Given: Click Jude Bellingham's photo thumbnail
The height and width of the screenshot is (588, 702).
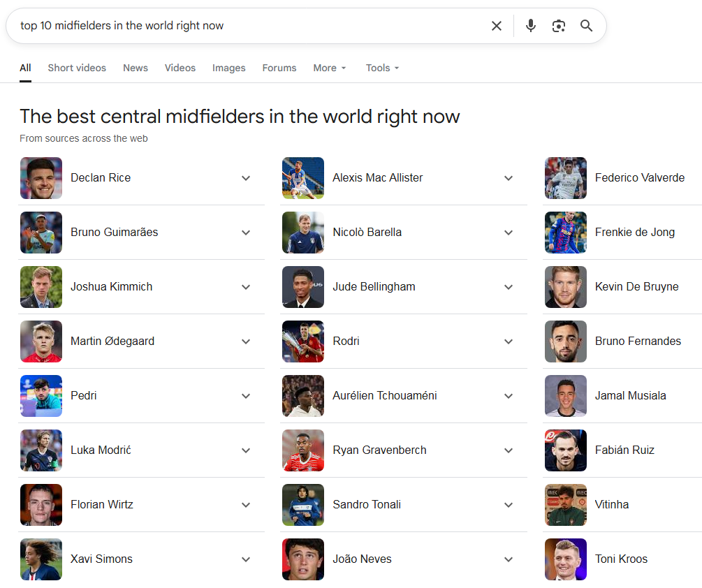Looking at the screenshot, I should pyautogui.click(x=303, y=287).
